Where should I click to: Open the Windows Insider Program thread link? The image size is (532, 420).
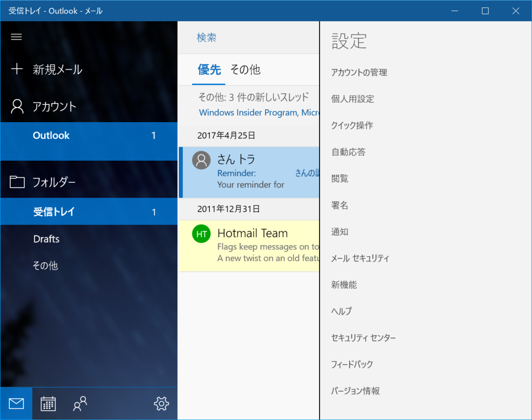[x=259, y=112]
